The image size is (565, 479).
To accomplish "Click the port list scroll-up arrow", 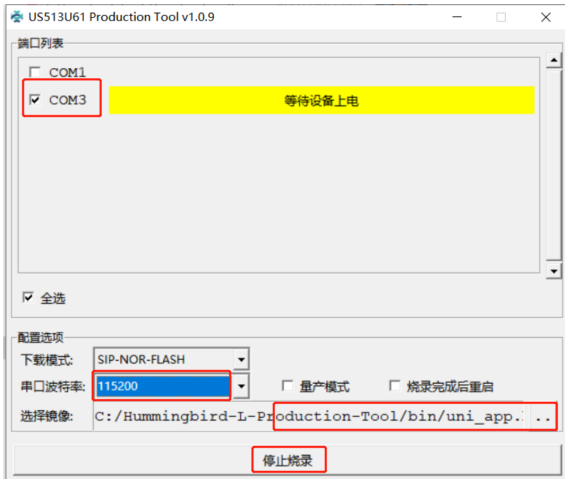I will [554, 60].
